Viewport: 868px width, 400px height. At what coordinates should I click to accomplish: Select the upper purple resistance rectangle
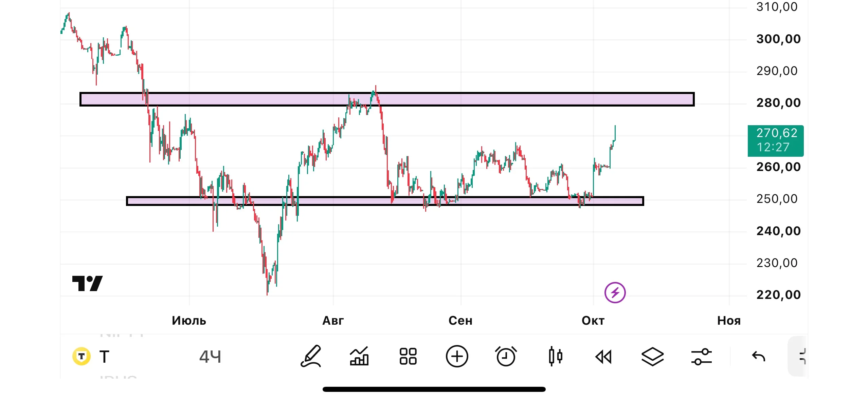pyautogui.click(x=387, y=99)
